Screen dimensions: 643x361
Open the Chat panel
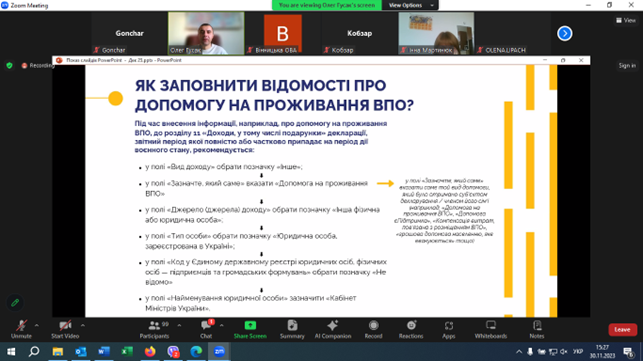coord(206,329)
